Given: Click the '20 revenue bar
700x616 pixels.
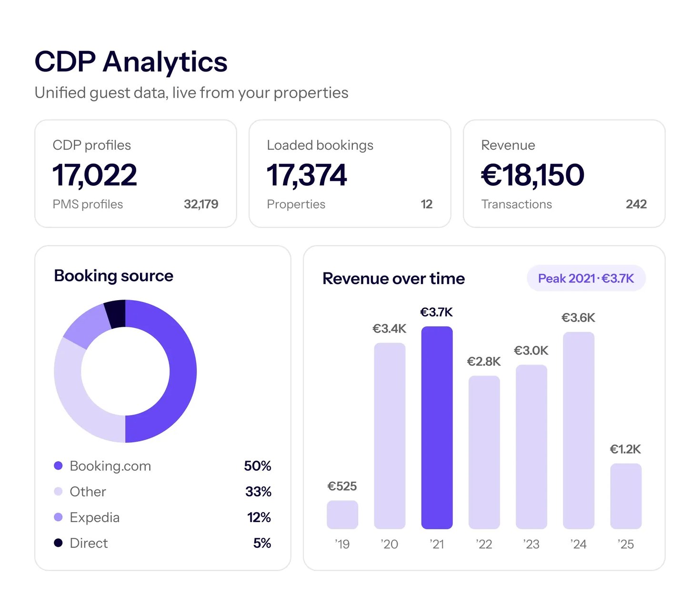Looking at the screenshot, I should 390,436.
